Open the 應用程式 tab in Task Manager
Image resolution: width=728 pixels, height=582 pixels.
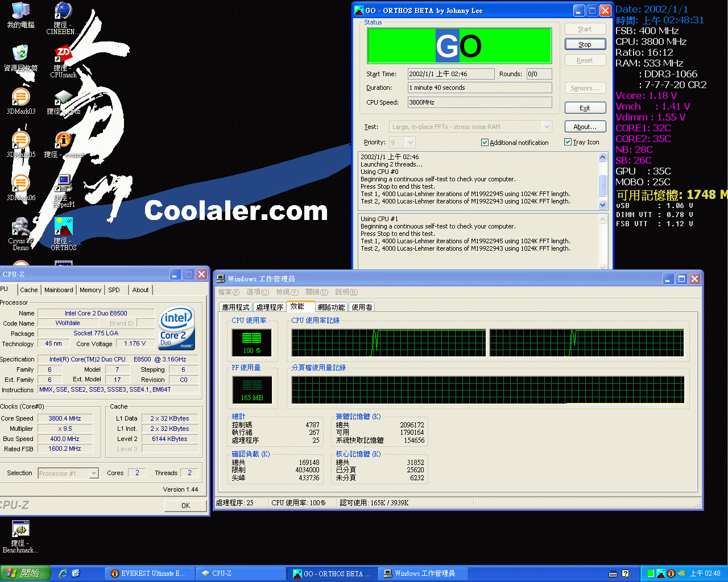pos(236,307)
